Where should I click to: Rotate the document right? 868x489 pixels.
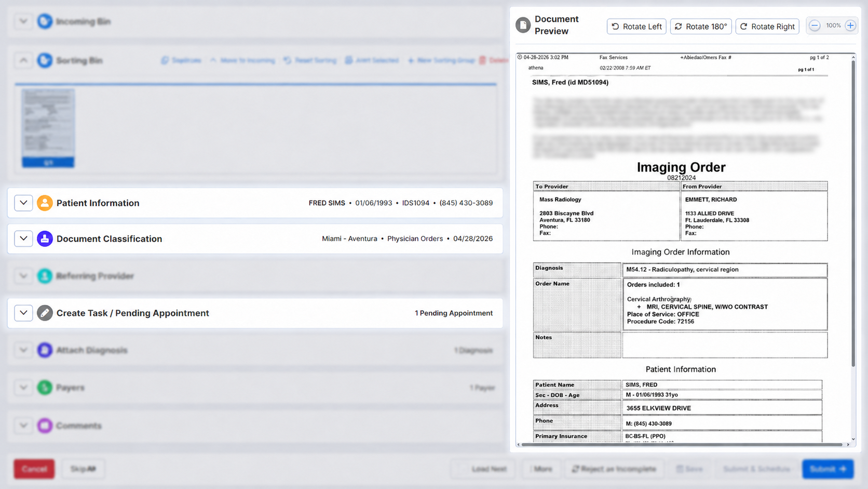(767, 27)
